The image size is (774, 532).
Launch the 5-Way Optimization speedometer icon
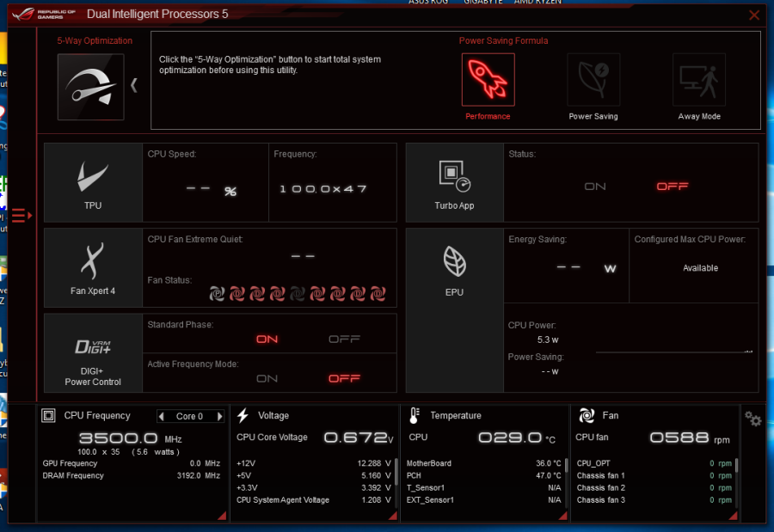point(90,87)
